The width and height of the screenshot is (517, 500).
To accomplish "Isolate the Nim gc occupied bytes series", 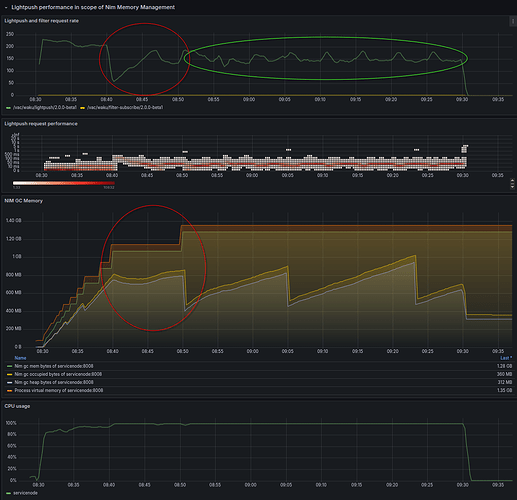I will pos(58,374).
